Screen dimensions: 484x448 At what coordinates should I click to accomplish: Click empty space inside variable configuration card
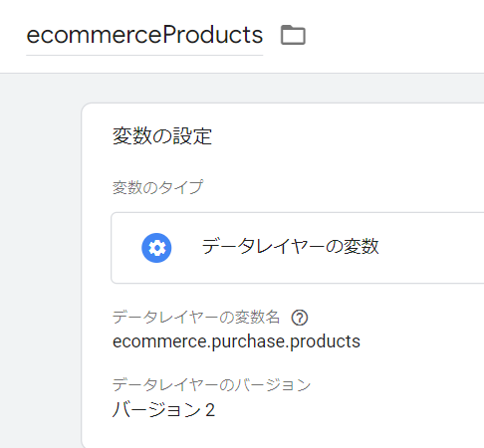[x=365, y=166]
